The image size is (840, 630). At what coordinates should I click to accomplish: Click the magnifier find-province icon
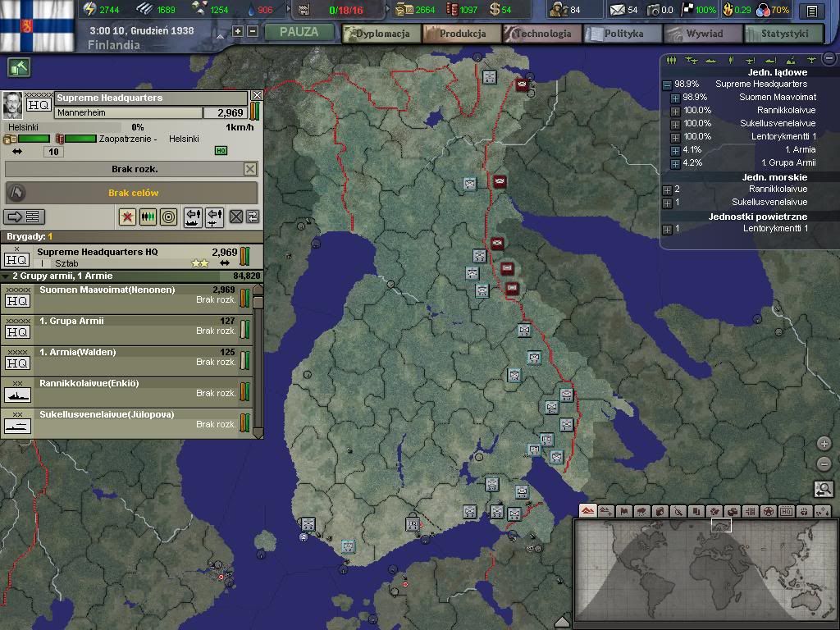[824, 489]
